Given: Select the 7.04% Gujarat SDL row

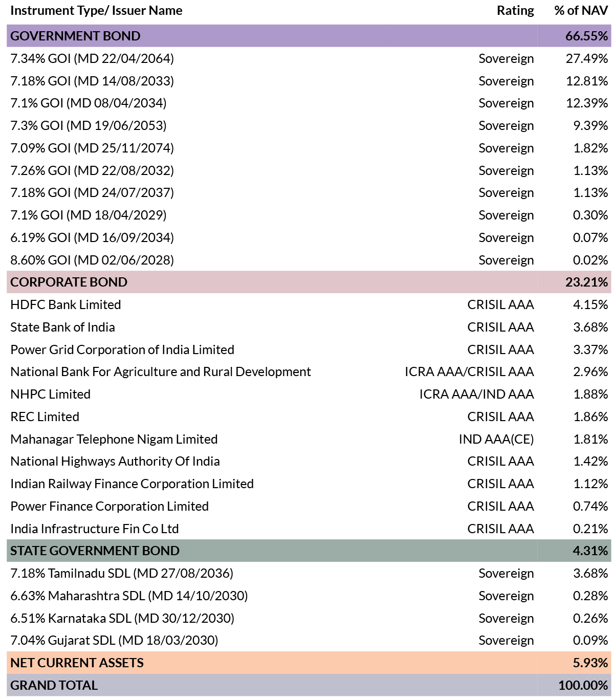Looking at the screenshot, I should (114, 640).
